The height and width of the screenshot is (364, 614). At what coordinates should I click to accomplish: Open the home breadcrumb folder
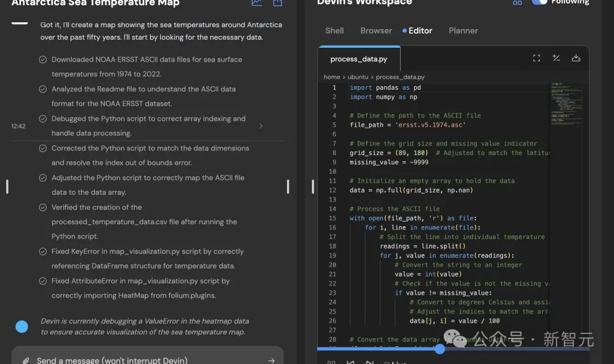point(331,77)
